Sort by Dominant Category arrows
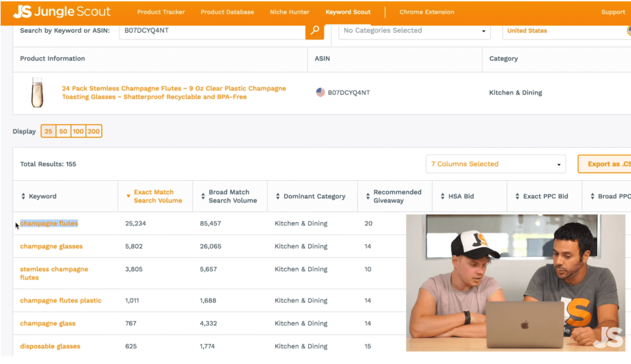 pos(278,196)
